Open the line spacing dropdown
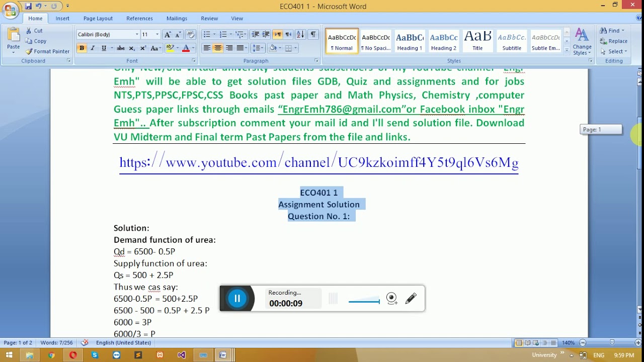The height and width of the screenshot is (362, 644). pyautogui.click(x=258, y=48)
